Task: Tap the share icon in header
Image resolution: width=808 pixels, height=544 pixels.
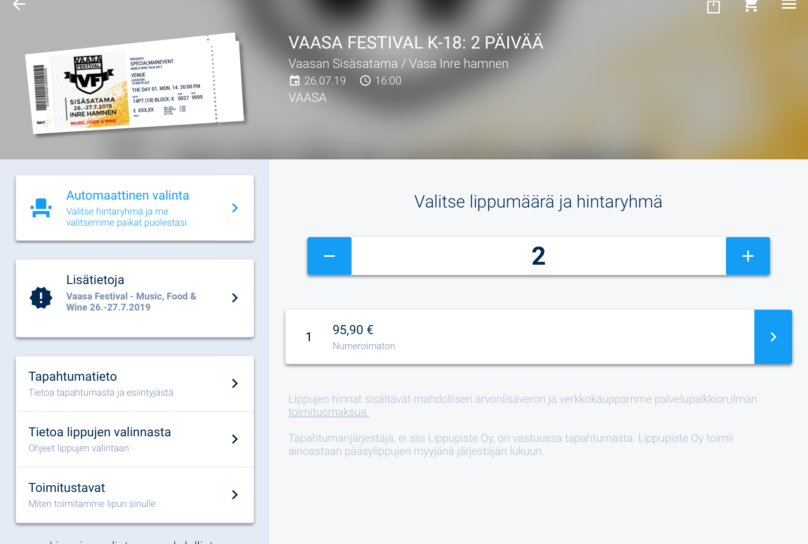Action: pyautogui.click(x=713, y=6)
